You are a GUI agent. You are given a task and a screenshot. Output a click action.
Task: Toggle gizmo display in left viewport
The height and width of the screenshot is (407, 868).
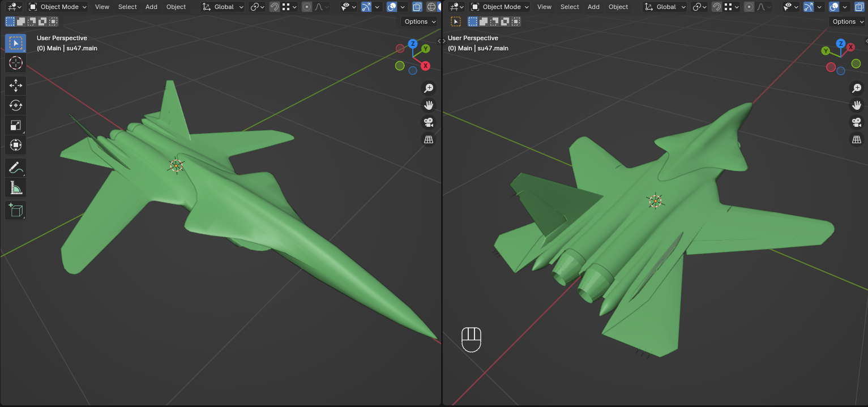point(366,7)
